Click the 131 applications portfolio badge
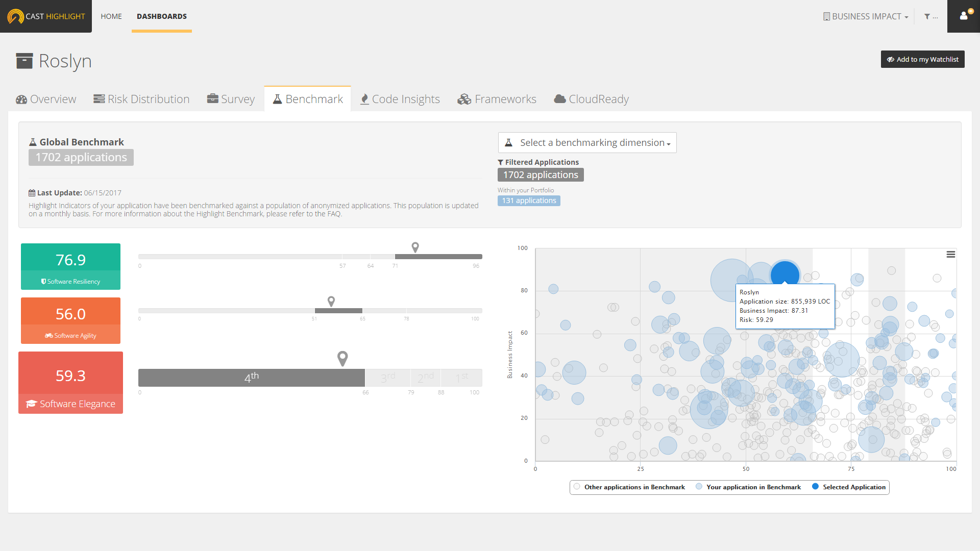This screenshot has width=980, height=551. coord(529,201)
